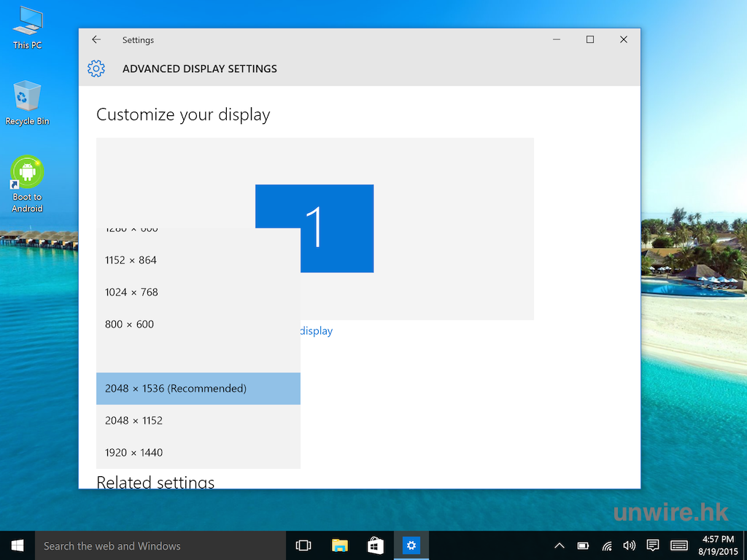Open the Store app on taskbar
747x560 pixels.
coord(376,545)
